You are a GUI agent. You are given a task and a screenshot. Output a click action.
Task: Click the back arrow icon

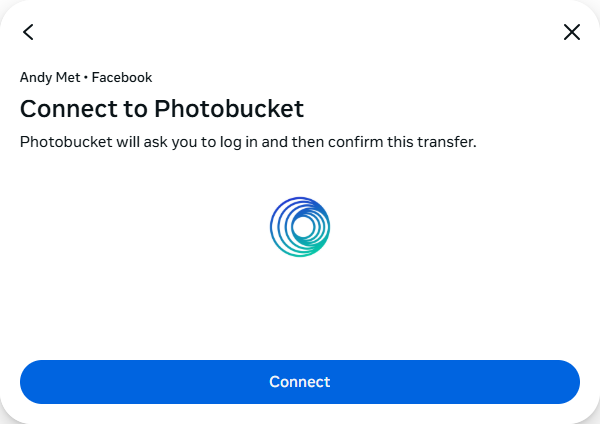pyautogui.click(x=28, y=32)
